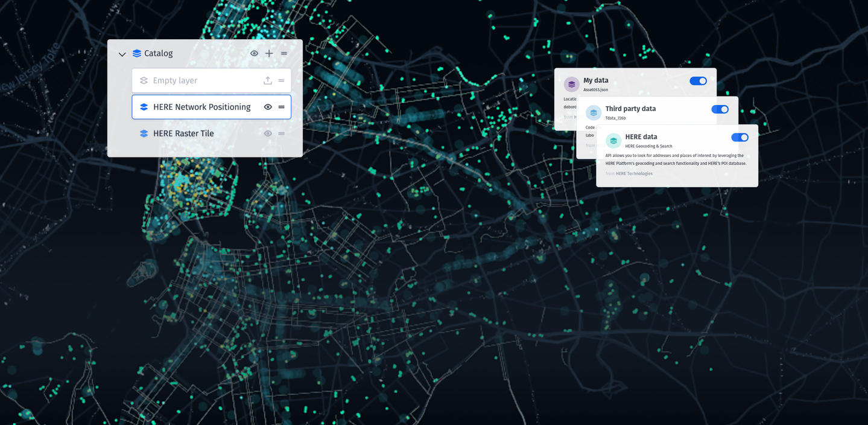Click the My data title

pyautogui.click(x=596, y=80)
